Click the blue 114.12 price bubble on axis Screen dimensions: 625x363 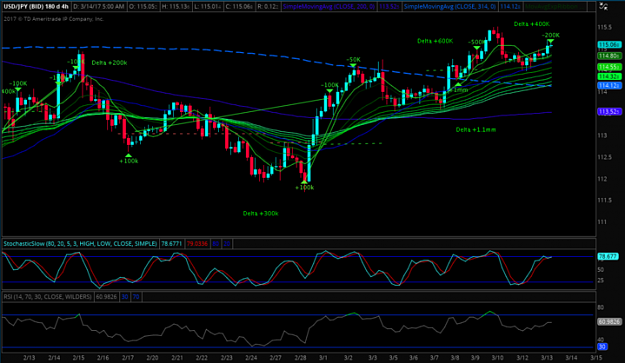(609, 85)
